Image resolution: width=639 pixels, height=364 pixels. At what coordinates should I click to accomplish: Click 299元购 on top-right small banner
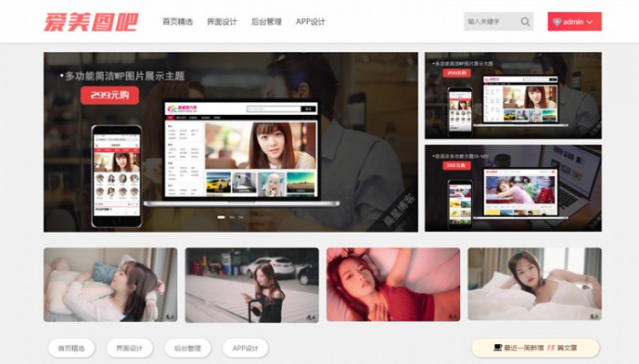pyautogui.click(x=456, y=73)
